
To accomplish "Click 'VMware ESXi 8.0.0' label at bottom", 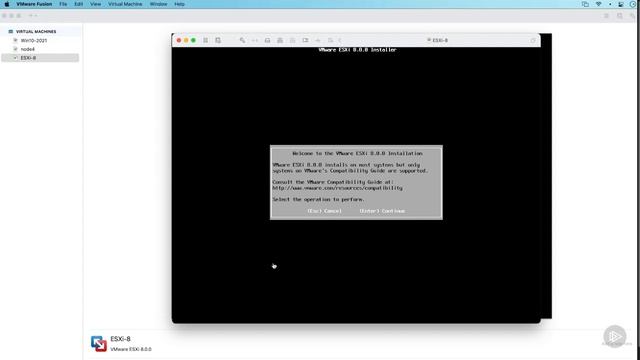I will (x=131, y=349).
